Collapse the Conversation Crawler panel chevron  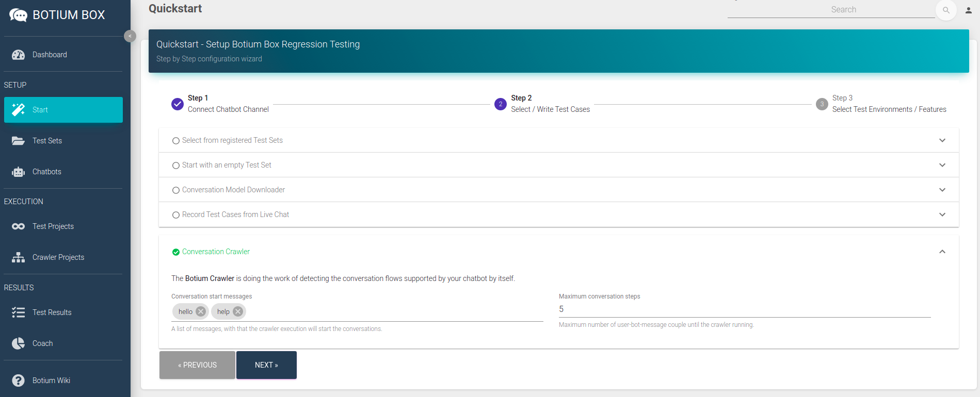point(942,252)
